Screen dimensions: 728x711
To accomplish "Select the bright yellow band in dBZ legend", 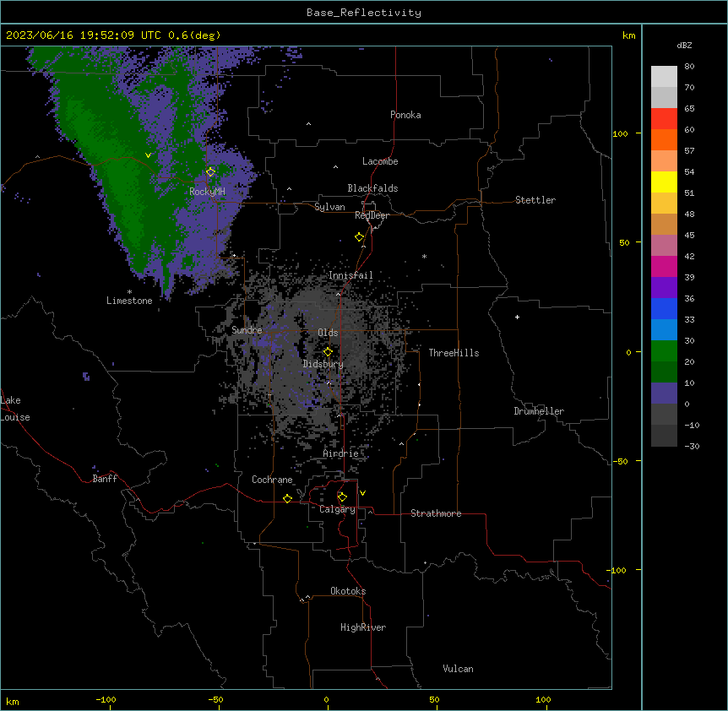I will (x=664, y=182).
